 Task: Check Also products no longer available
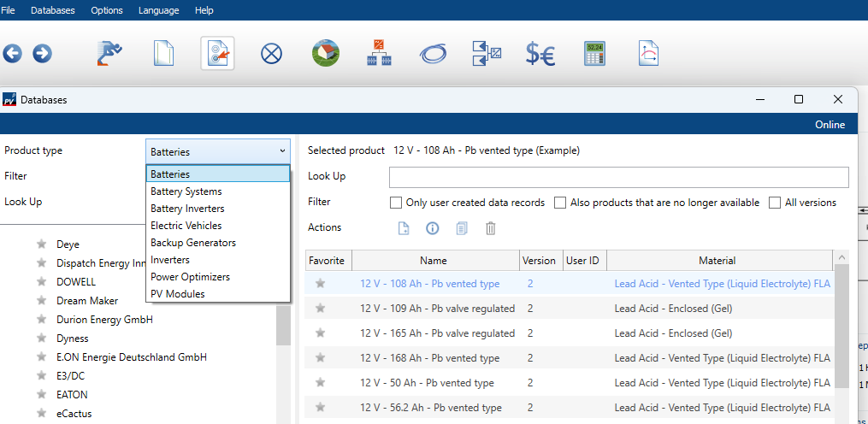[560, 203]
